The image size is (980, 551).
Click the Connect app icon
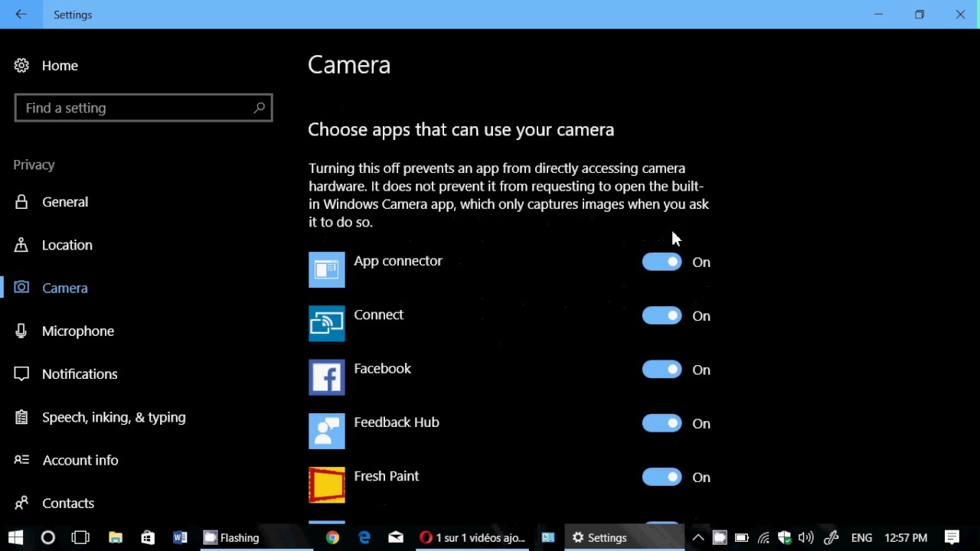(x=327, y=324)
